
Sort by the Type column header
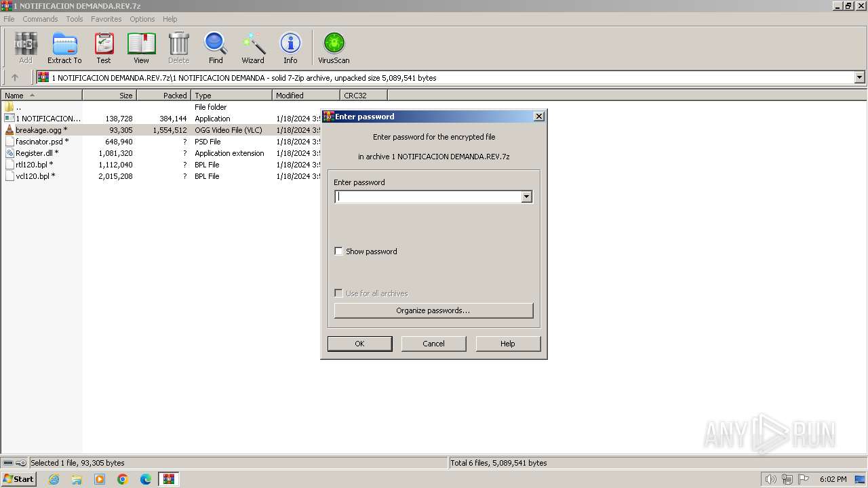click(232, 96)
